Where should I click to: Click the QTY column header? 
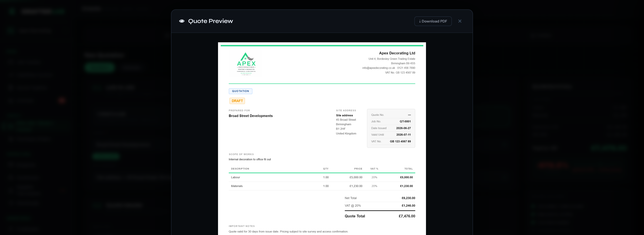pyautogui.click(x=326, y=169)
